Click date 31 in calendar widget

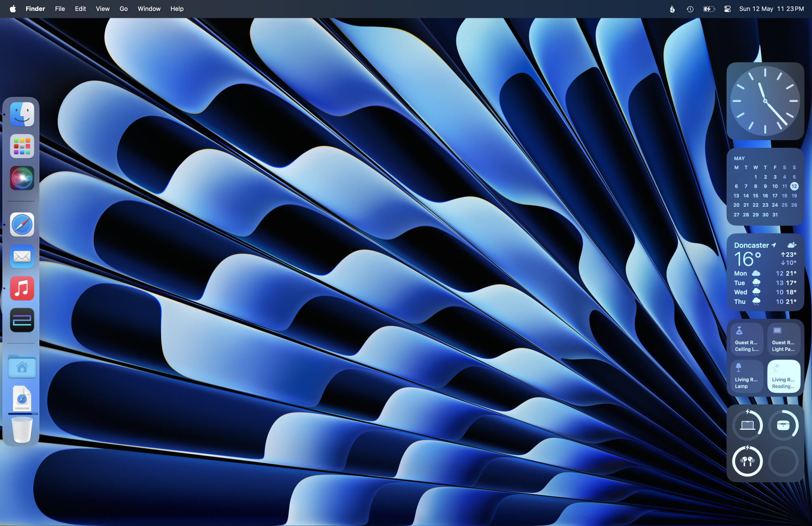pyautogui.click(x=775, y=214)
